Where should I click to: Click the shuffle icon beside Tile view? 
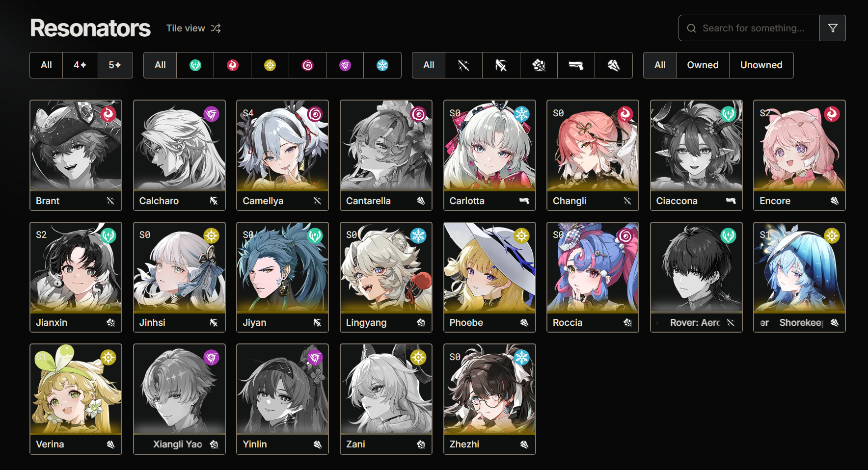click(216, 28)
